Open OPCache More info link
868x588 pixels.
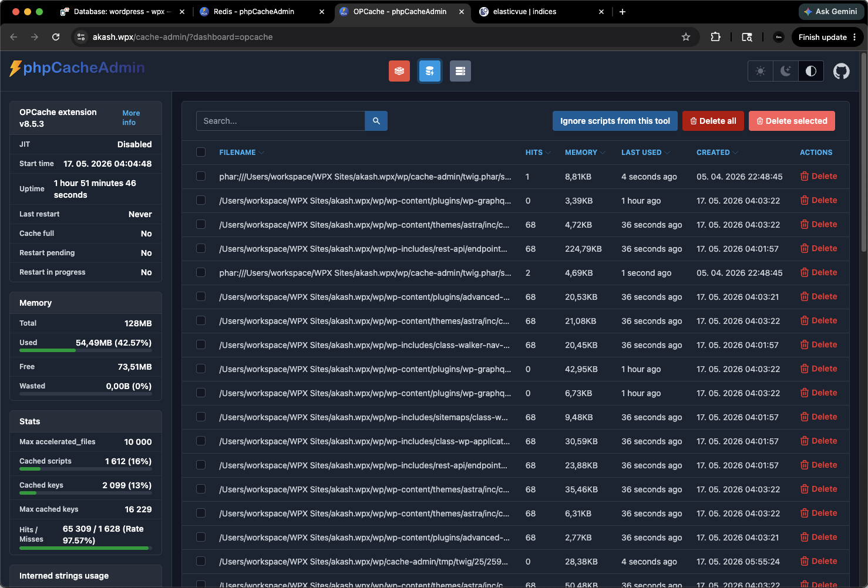[131, 117]
